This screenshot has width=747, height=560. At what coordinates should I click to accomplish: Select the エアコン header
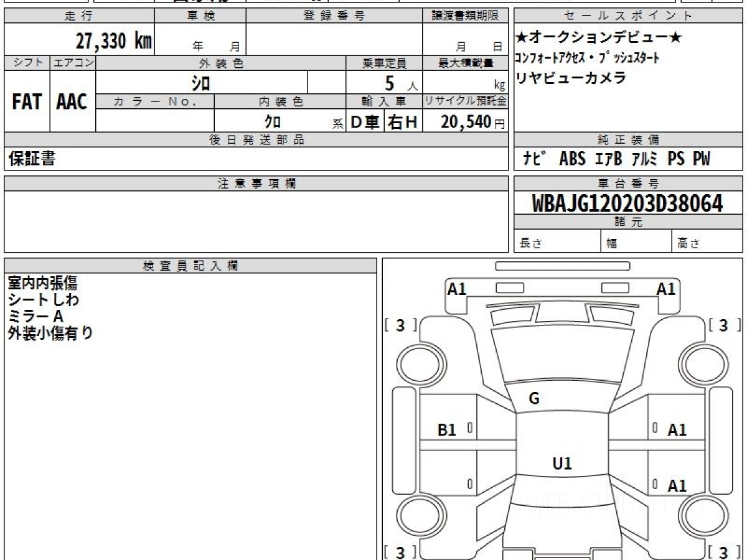pyautogui.click(x=73, y=63)
